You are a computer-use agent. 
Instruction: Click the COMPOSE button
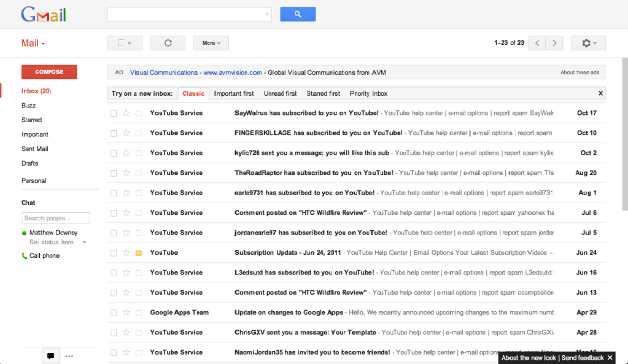(x=49, y=72)
